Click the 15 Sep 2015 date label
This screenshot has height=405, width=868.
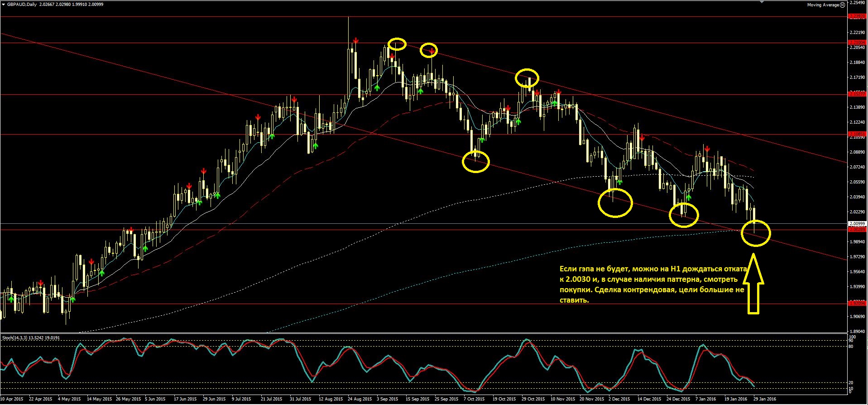[x=417, y=399]
